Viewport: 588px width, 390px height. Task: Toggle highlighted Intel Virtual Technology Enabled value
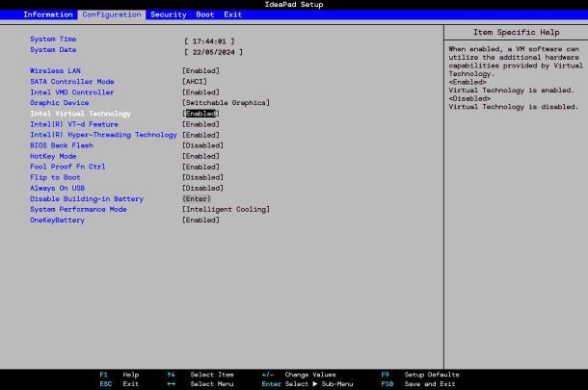pyautogui.click(x=201, y=114)
